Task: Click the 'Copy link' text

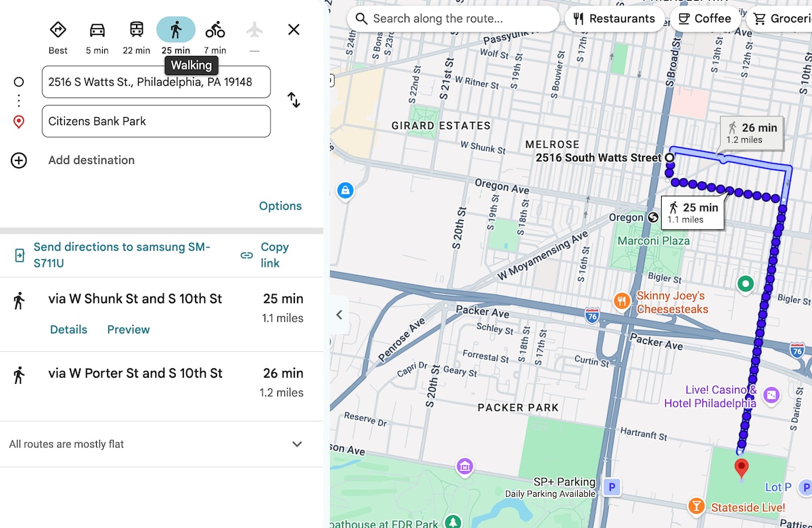Action: coord(275,255)
